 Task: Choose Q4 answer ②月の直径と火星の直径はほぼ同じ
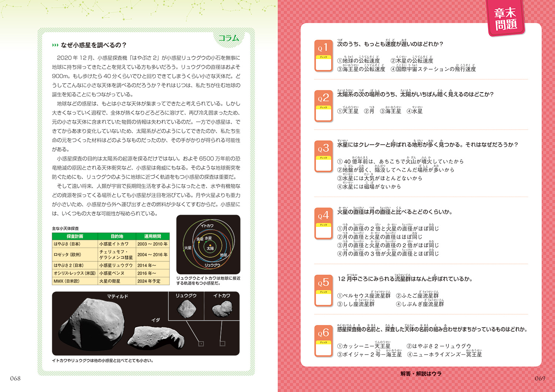tap(380, 237)
